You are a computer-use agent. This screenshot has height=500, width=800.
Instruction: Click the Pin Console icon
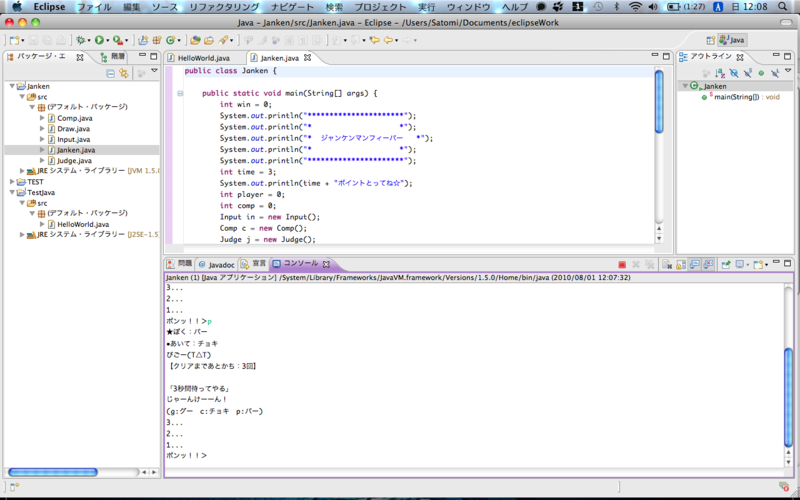pyautogui.click(x=726, y=265)
